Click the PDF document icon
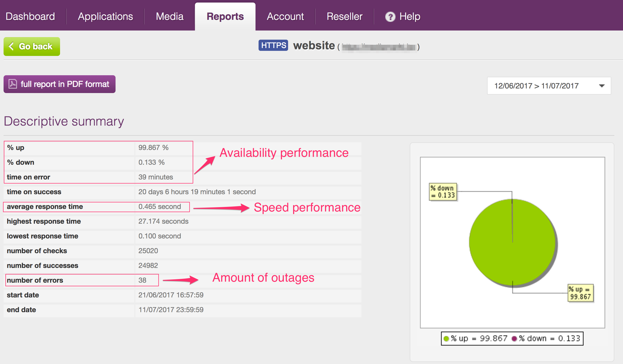 (13, 84)
